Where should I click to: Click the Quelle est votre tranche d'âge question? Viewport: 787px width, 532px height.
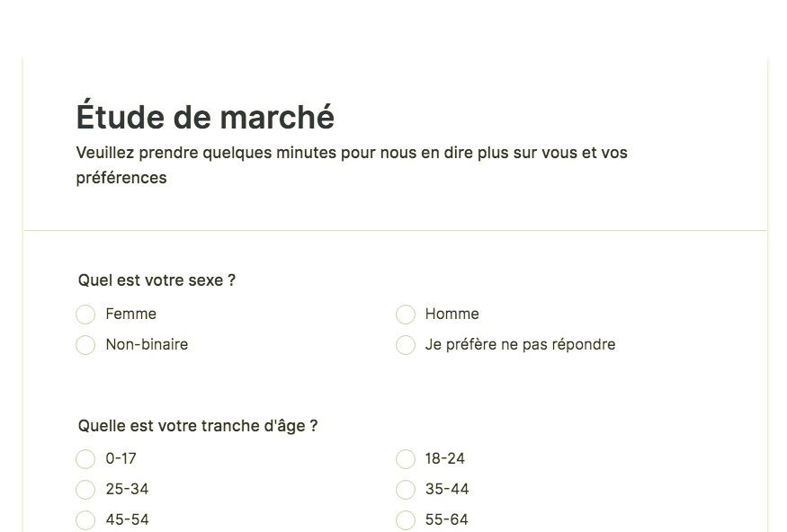point(198,426)
